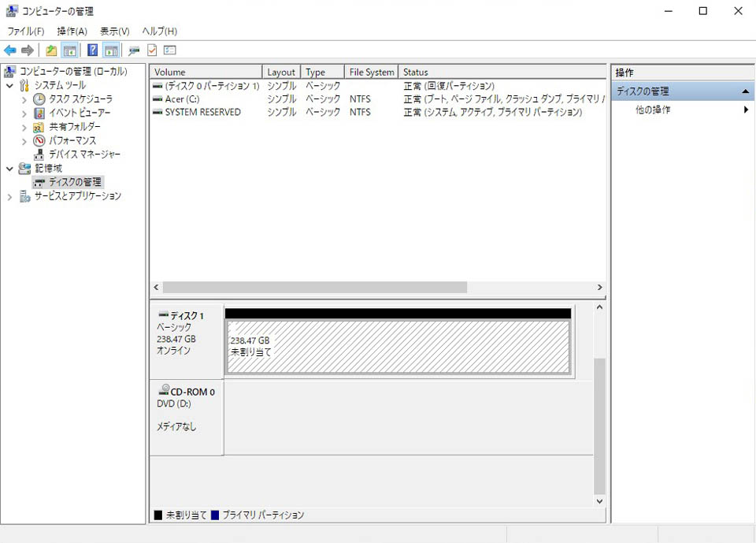Image resolution: width=756 pixels, height=543 pixels.
Task: Click the blue Help question mark icon
Action: point(92,50)
